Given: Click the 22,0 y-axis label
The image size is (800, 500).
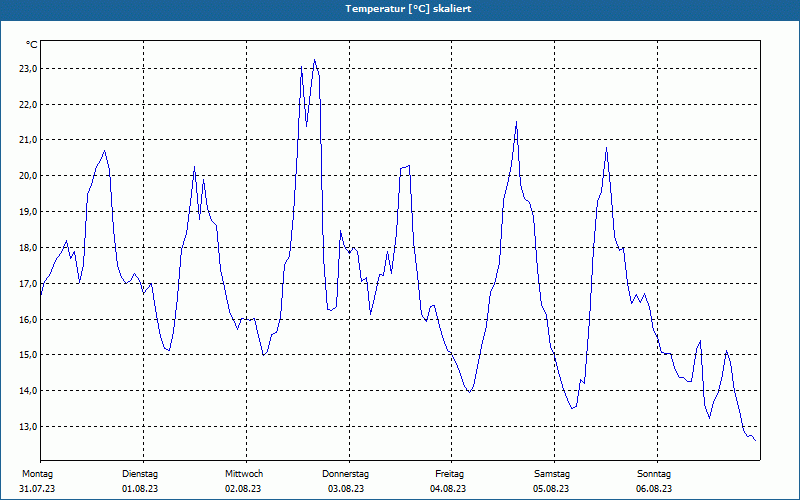Looking at the screenshot, I should 28,105.
